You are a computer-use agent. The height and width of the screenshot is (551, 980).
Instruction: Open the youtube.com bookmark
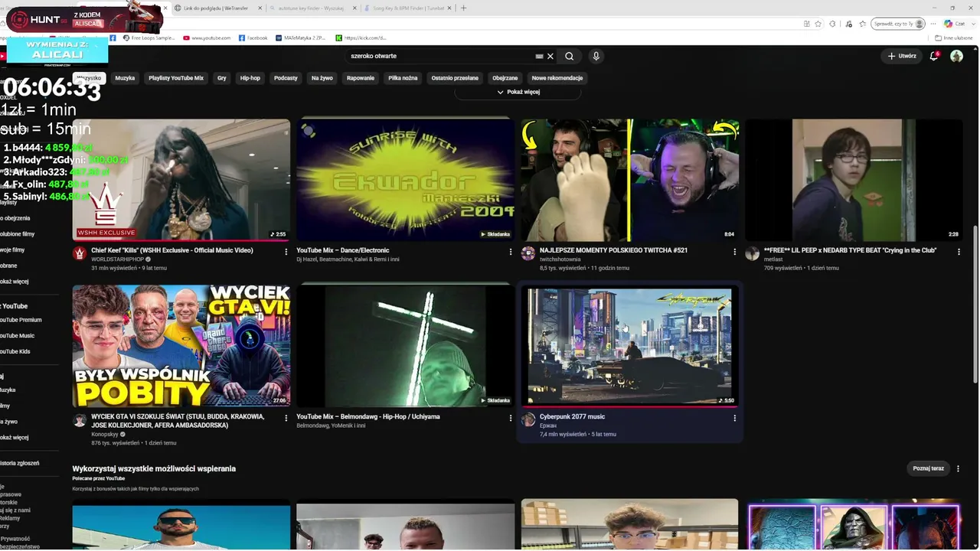[207, 37]
